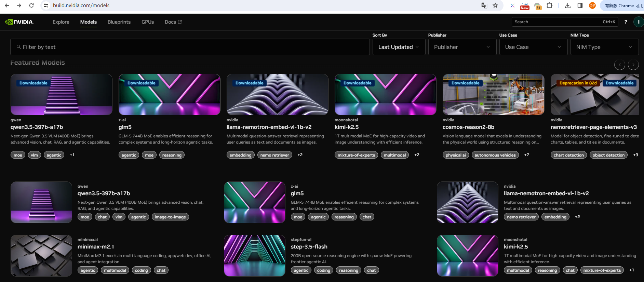The height and width of the screenshot is (282, 644).
Task: Open the user account avatar
Action: [x=639, y=22]
